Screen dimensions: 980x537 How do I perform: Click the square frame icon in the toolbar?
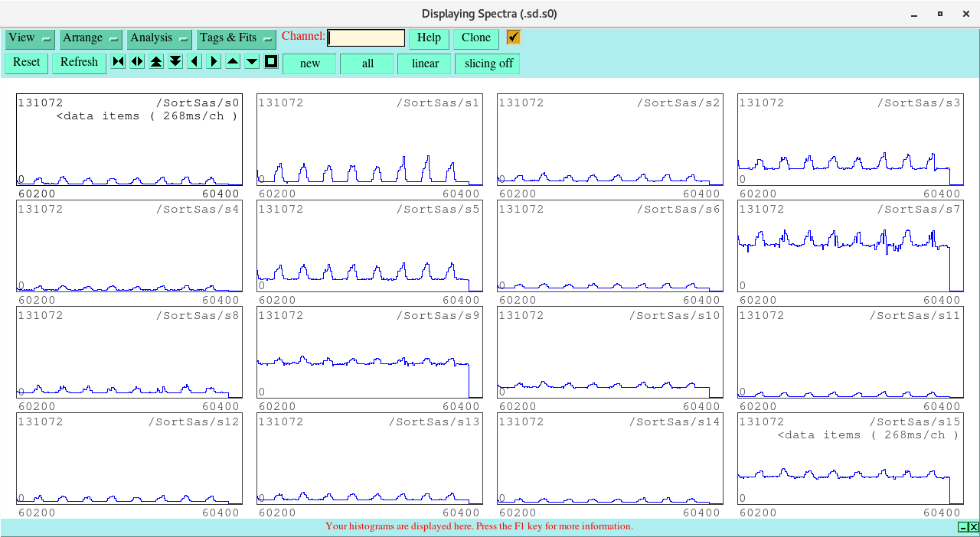271,62
